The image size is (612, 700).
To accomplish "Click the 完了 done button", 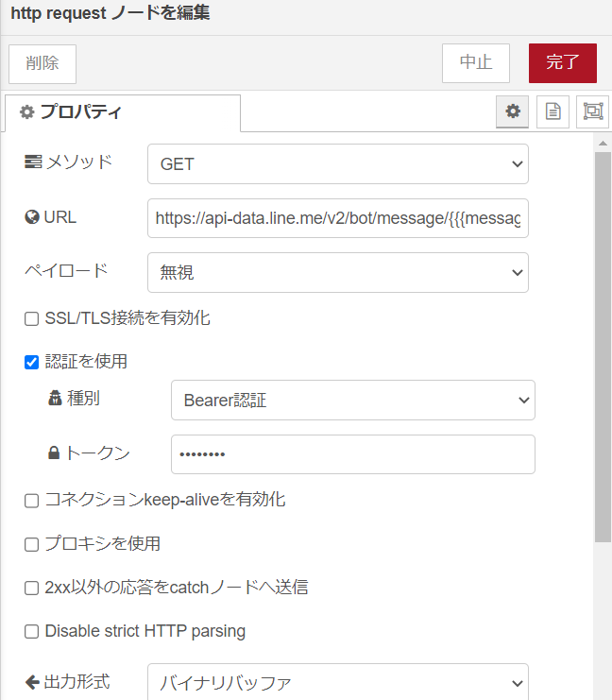I will tap(563, 63).
